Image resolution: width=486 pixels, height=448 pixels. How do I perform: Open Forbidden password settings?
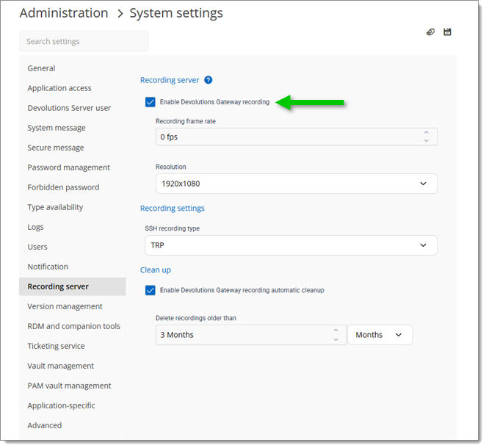[72, 187]
